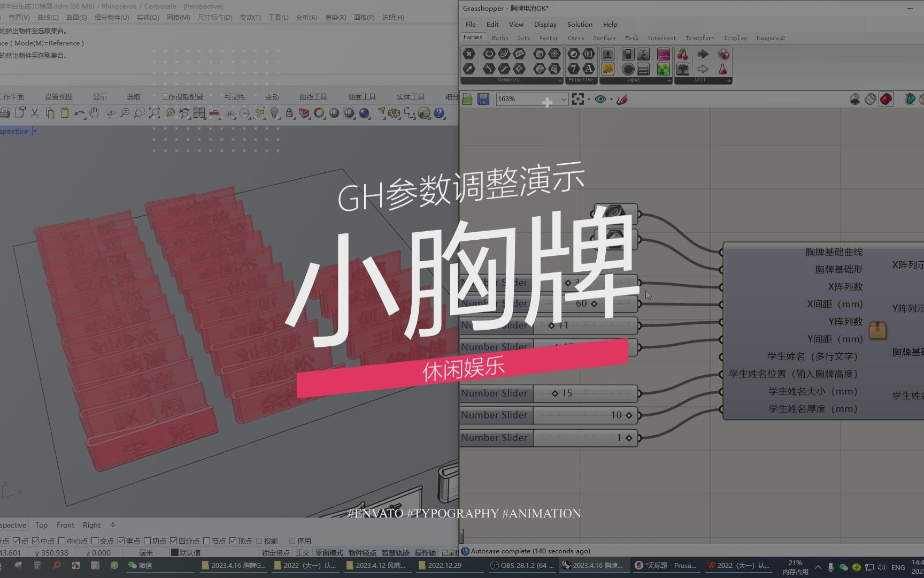Pick the Integer '7' parameter icon
Image resolution: width=924 pixels, height=578 pixels.
click(x=573, y=69)
